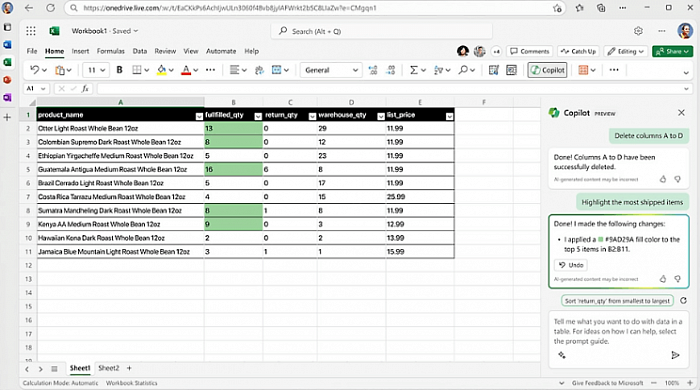Viewport: 700px width, 390px height.
Task: Expand the Undo history dropdown arrow
Action: (44, 70)
